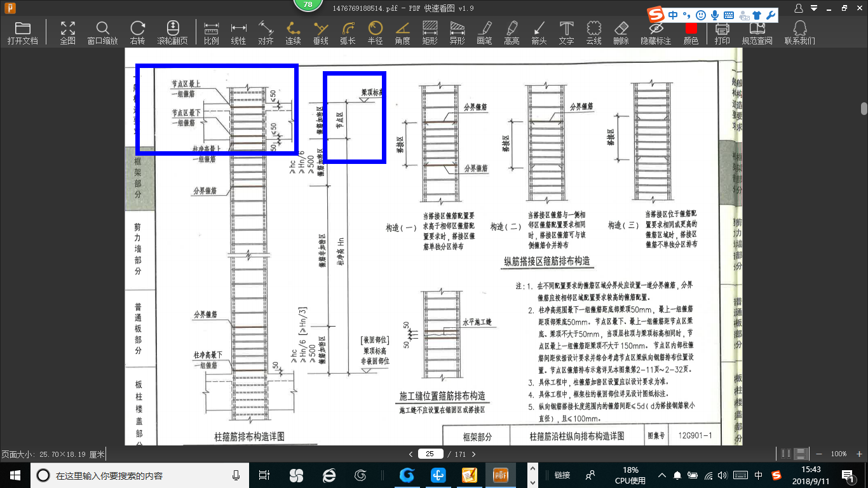Choose the 箭头 arrow annotation tool
This screenshot has height=488, width=868.
pos(539,33)
